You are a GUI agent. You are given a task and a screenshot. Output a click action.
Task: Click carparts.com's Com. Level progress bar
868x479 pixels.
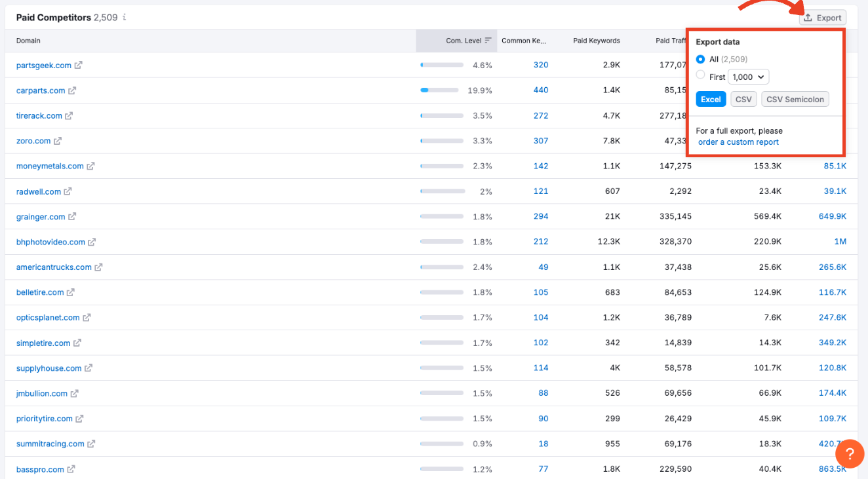[441, 90]
